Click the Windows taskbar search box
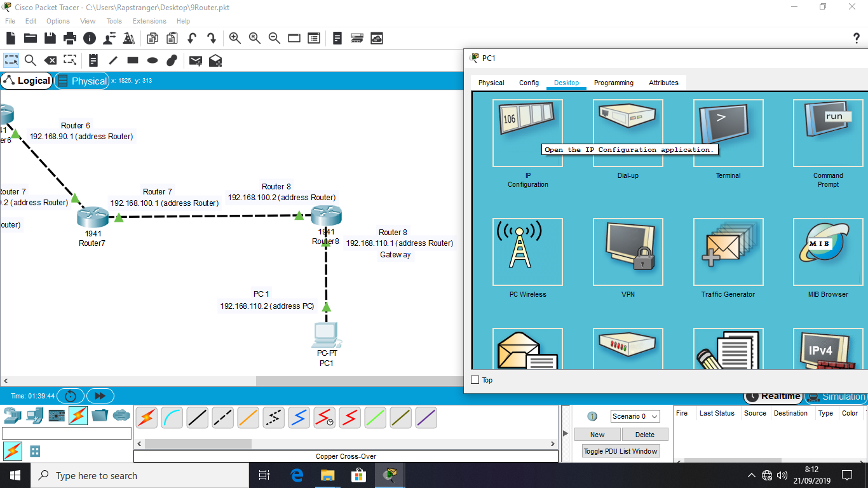The width and height of the screenshot is (868, 488). tap(139, 475)
